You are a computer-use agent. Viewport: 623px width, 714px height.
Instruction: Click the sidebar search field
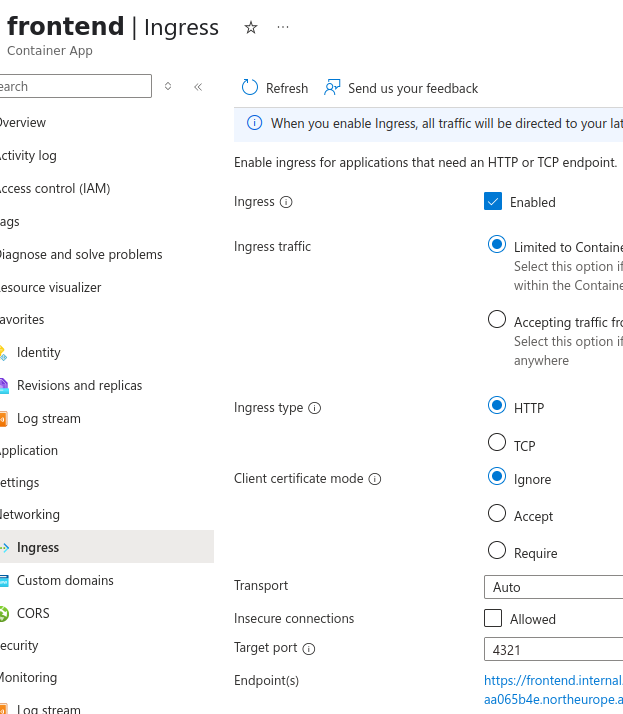point(76,86)
